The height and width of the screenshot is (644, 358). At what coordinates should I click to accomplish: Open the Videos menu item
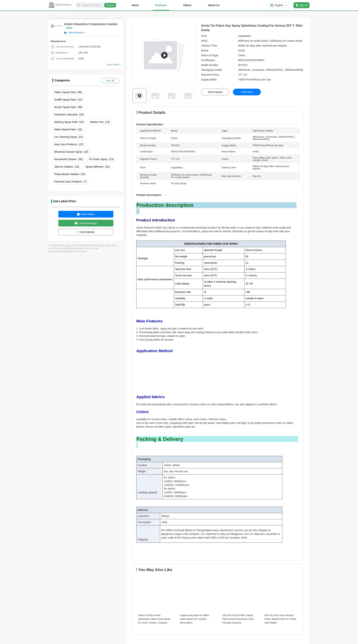pyautogui.click(x=187, y=5)
